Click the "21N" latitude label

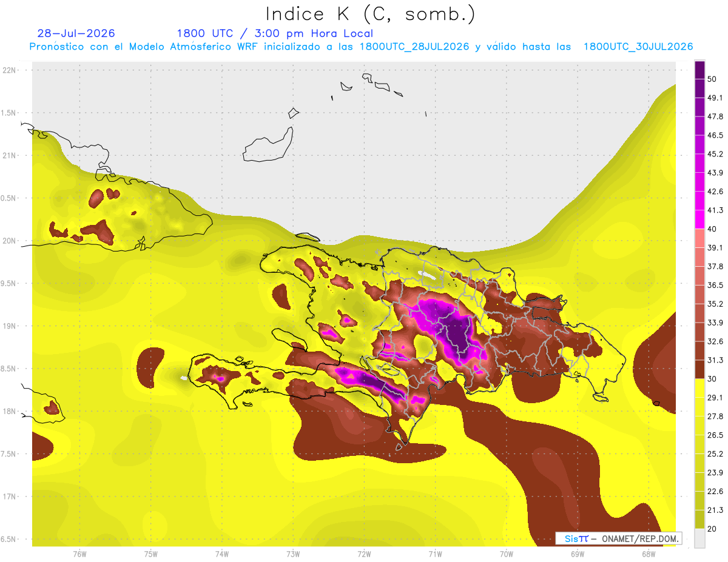[x=9, y=155]
